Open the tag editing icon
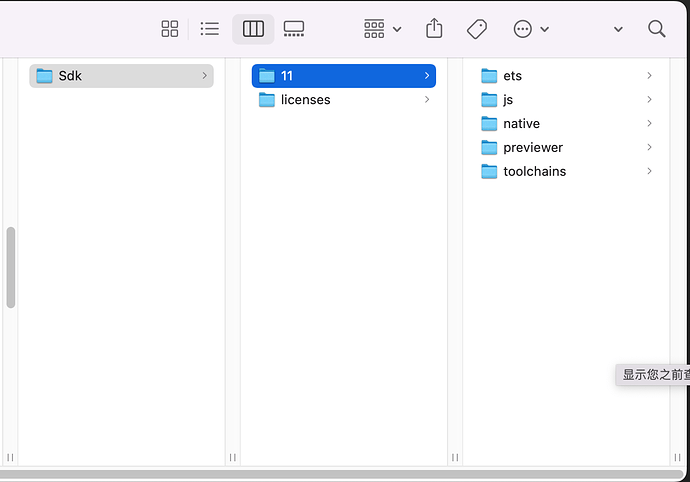This screenshot has height=482, width=690. click(477, 29)
